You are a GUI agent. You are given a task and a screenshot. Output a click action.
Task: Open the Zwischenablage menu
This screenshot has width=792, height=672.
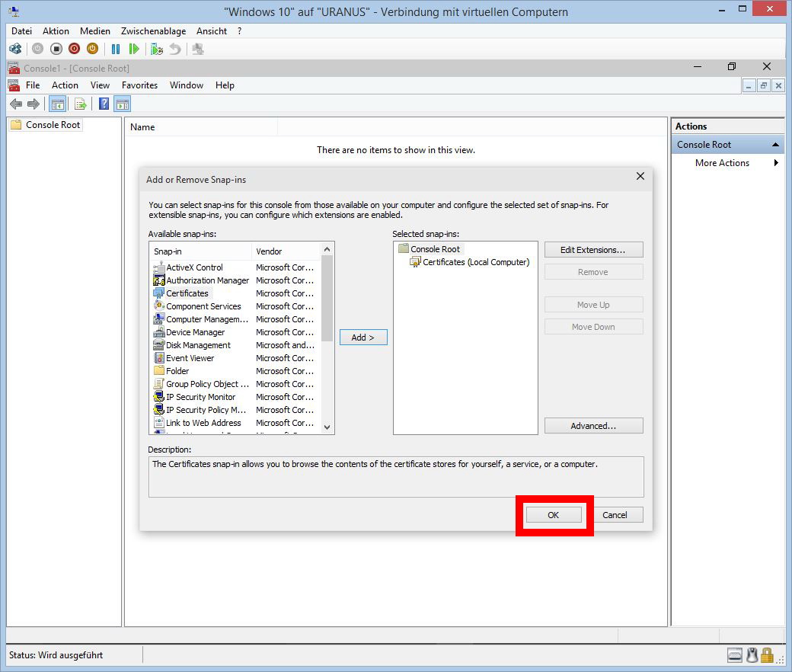point(153,31)
